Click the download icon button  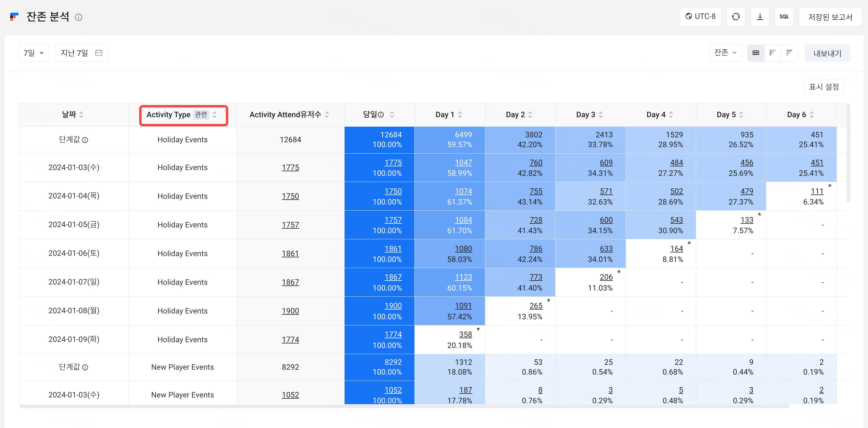tap(760, 16)
